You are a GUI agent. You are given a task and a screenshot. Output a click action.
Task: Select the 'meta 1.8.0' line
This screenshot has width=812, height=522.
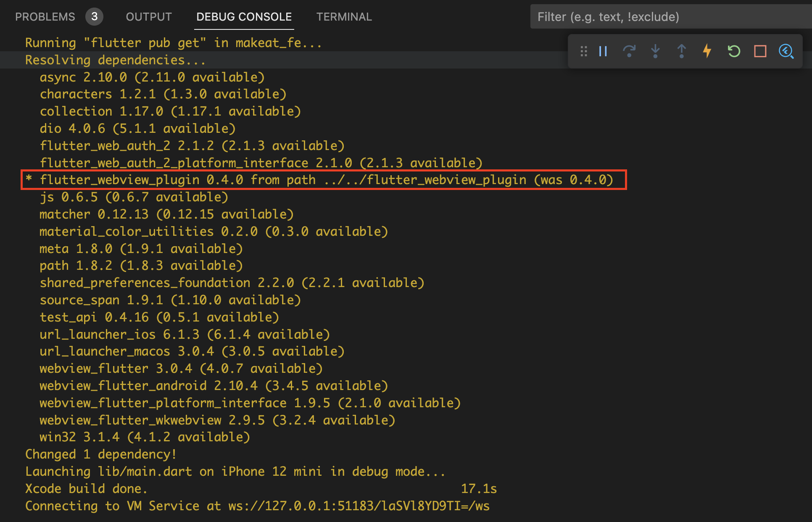click(141, 249)
